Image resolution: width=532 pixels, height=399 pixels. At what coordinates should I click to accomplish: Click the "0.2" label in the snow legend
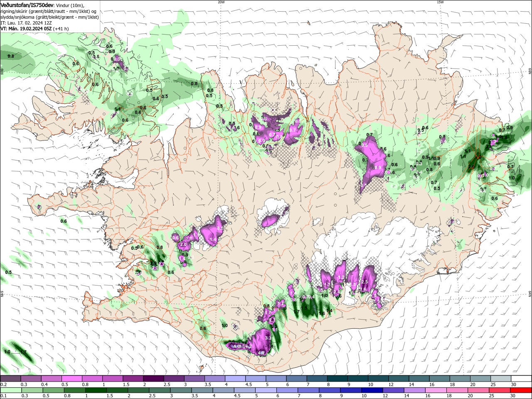click(3, 384)
